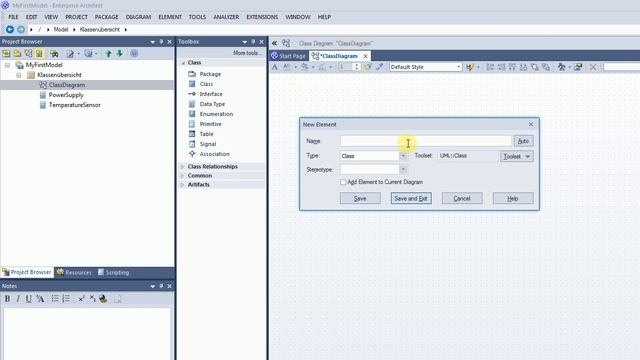Click the Notes numbered list icon
Viewport: 640px width, 360px height.
[66, 299]
